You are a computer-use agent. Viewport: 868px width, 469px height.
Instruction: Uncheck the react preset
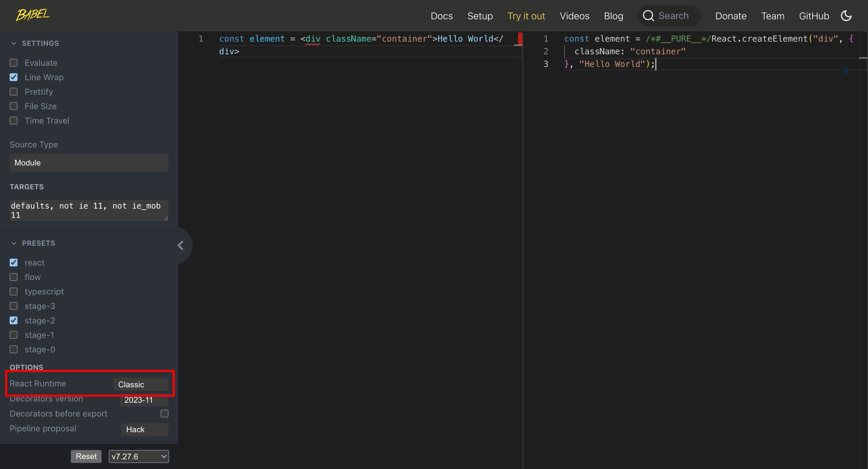coord(14,263)
